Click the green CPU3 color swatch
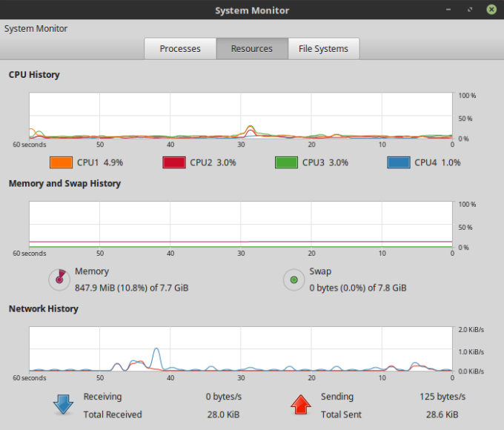This screenshot has height=430, width=504. (286, 162)
